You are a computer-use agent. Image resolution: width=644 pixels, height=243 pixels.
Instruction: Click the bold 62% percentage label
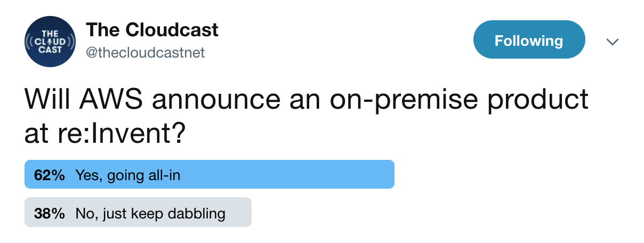(50, 175)
